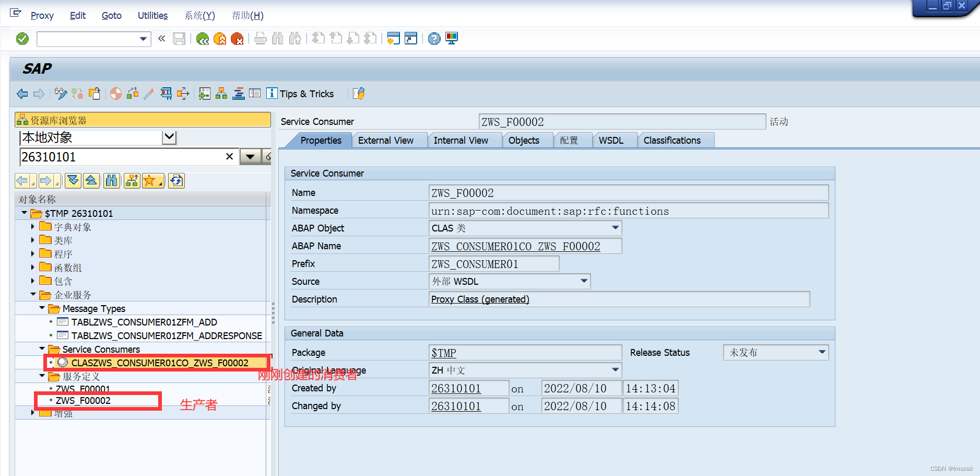Select CLASZWS_CONSUMER01CO_ZWS_F00002 tree item

coord(160,363)
